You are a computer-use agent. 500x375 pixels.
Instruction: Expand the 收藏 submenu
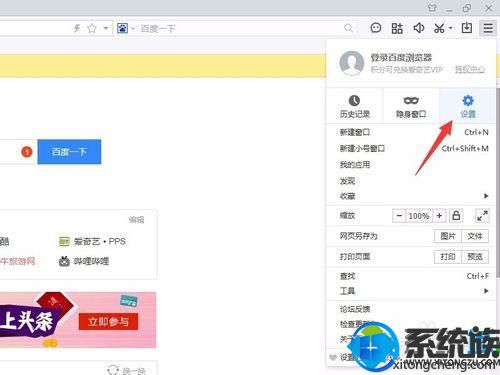[x=411, y=196]
